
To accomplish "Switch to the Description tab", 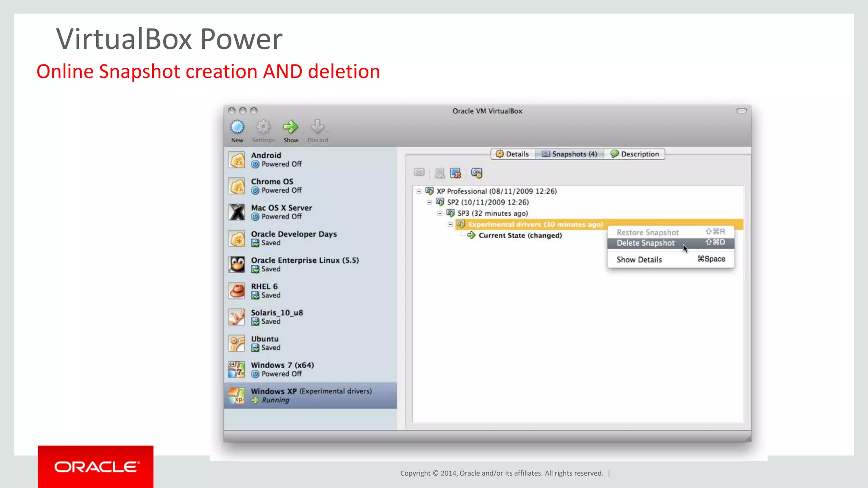I will (634, 154).
